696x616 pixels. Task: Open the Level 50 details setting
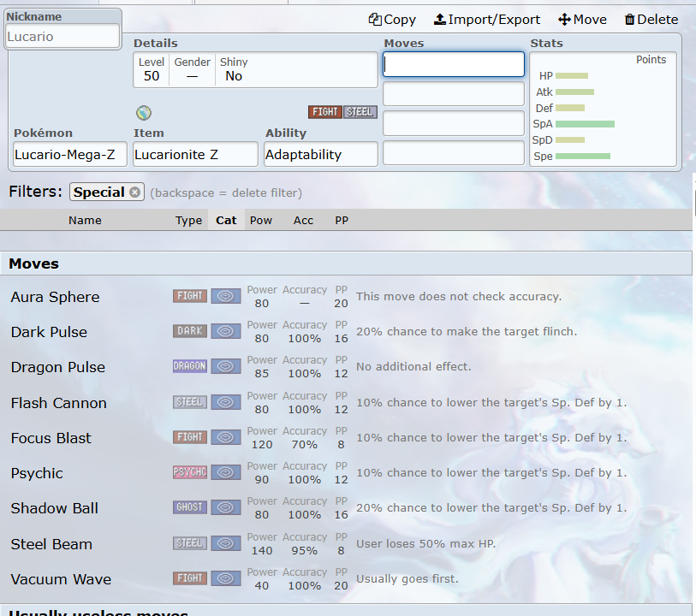[152, 69]
